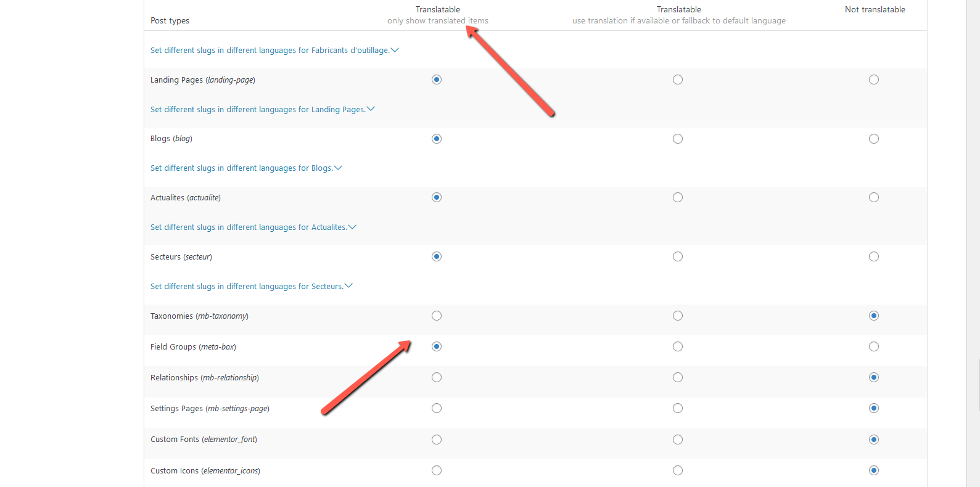Select fallback translation for Custom Icons
The image size is (980, 487).
tap(678, 470)
